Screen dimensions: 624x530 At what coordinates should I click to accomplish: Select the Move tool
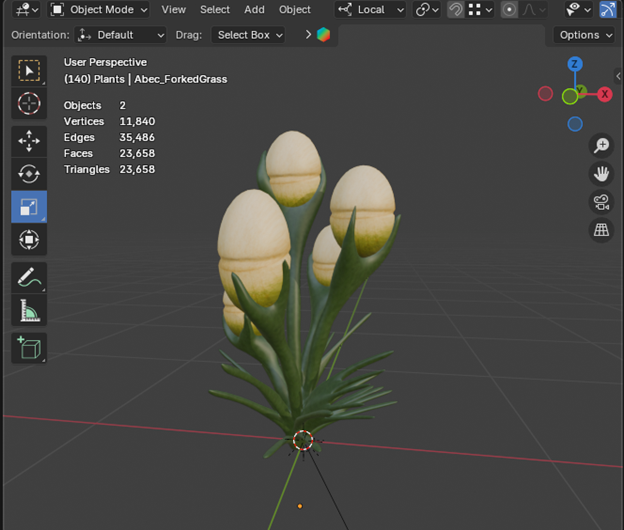[x=29, y=141]
